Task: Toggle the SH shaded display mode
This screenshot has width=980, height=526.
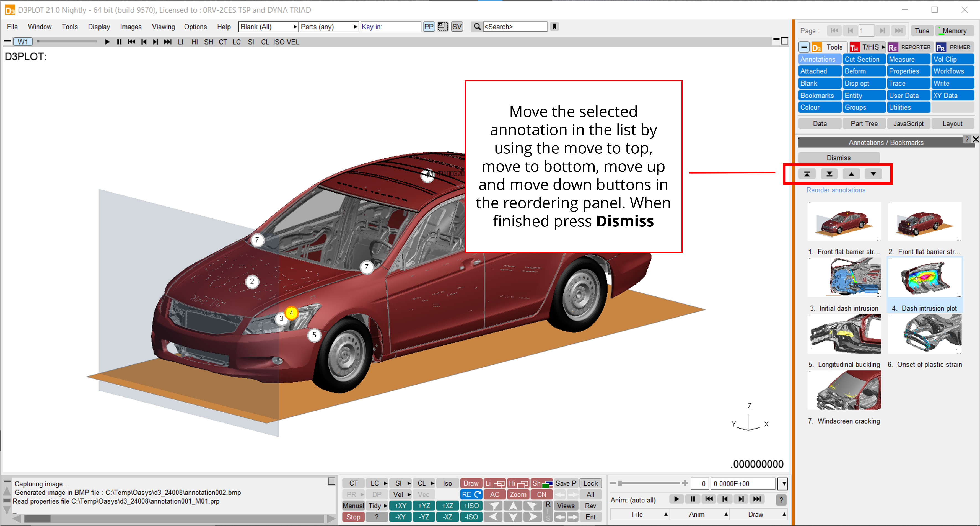Action: click(x=208, y=42)
